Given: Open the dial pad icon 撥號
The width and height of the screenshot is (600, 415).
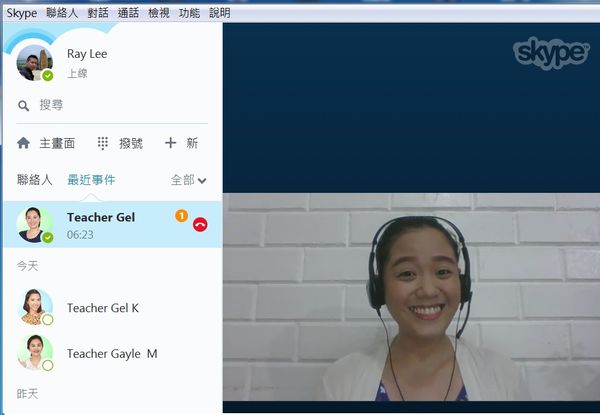Looking at the screenshot, I should (103, 143).
